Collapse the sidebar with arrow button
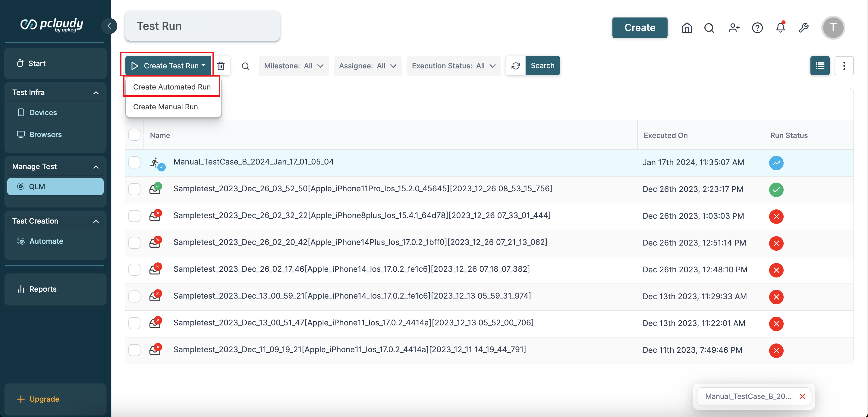Viewport: 868px width, 417px height. [109, 26]
